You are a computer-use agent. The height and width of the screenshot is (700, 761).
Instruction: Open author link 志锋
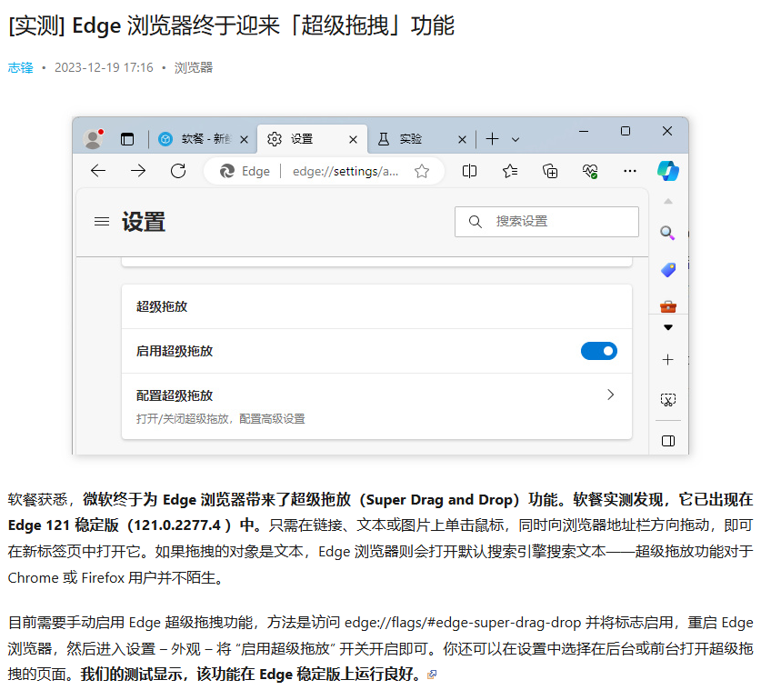(20, 67)
